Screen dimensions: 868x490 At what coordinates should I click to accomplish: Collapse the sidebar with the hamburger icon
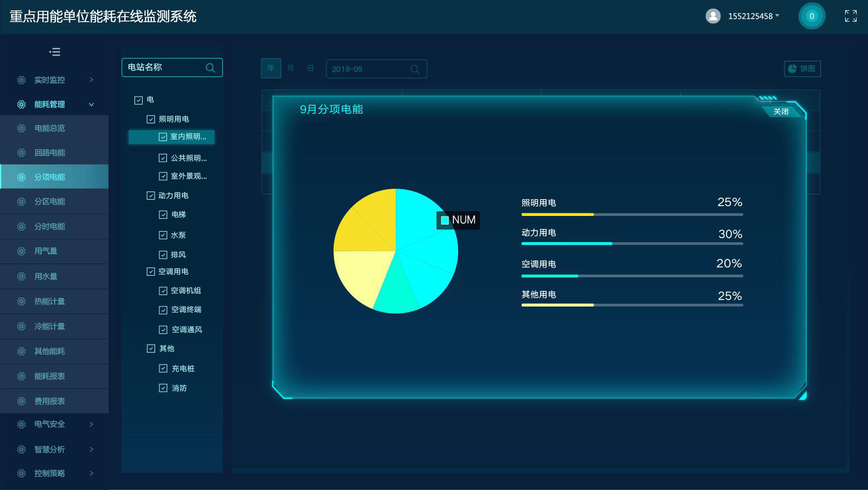[55, 52]
